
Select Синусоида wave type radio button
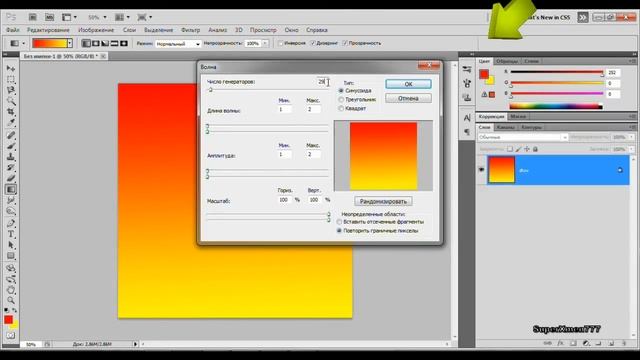coord(341,91)
